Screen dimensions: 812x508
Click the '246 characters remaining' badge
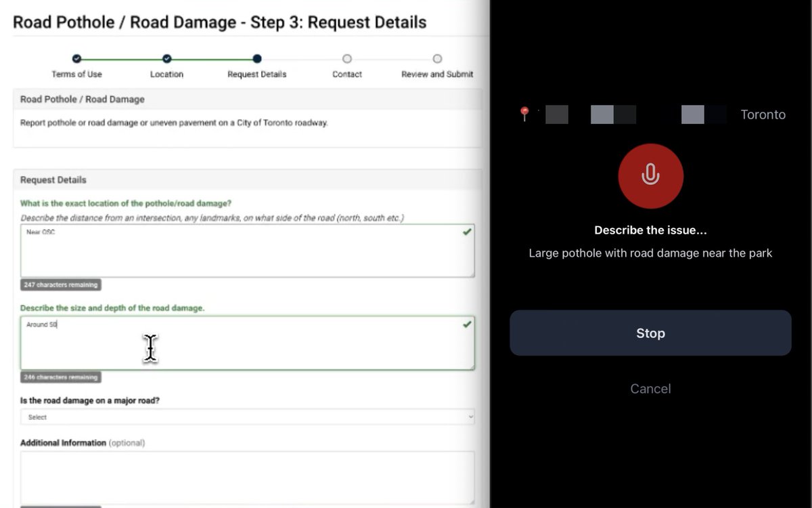click(x=61, y=377)
